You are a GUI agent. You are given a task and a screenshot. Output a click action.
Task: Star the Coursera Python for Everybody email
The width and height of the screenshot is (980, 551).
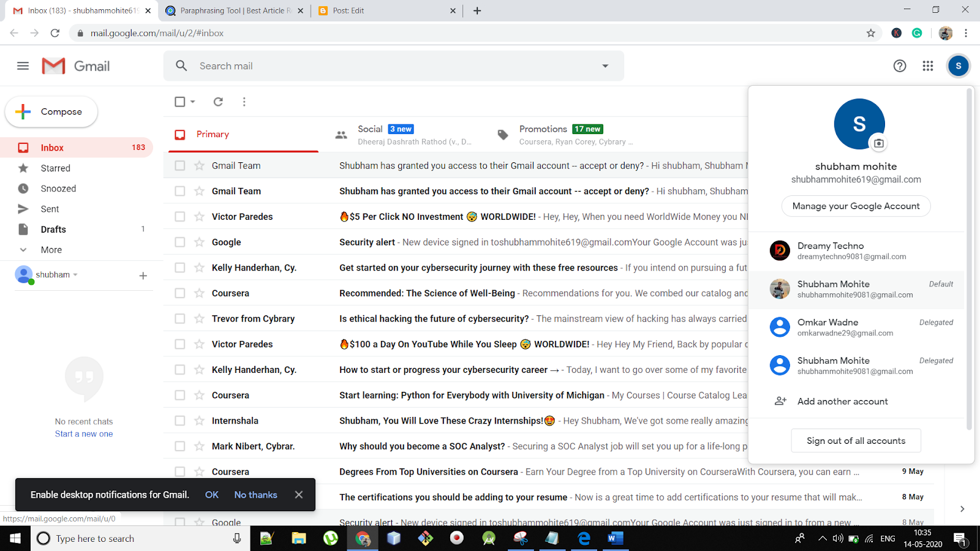[x=199, y=395]
